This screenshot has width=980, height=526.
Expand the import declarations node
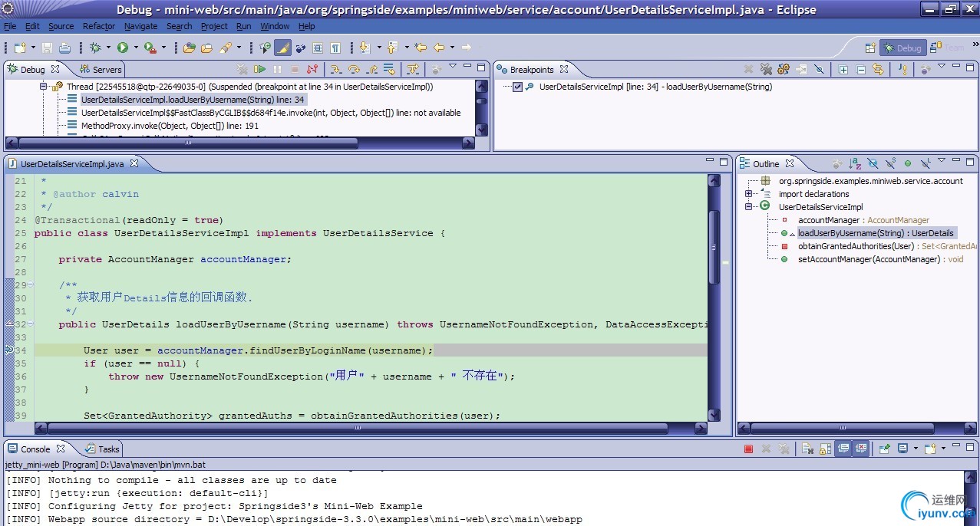click(748, 194)
